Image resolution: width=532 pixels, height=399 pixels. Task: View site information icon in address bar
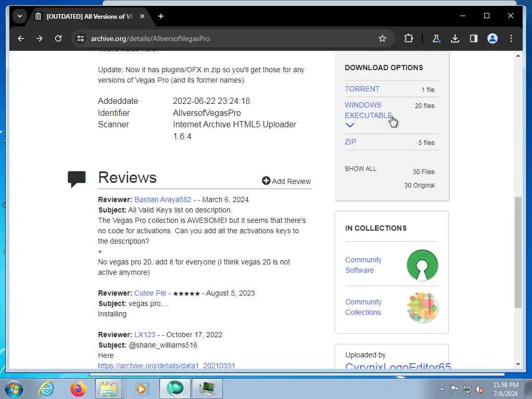coord(81,38)
